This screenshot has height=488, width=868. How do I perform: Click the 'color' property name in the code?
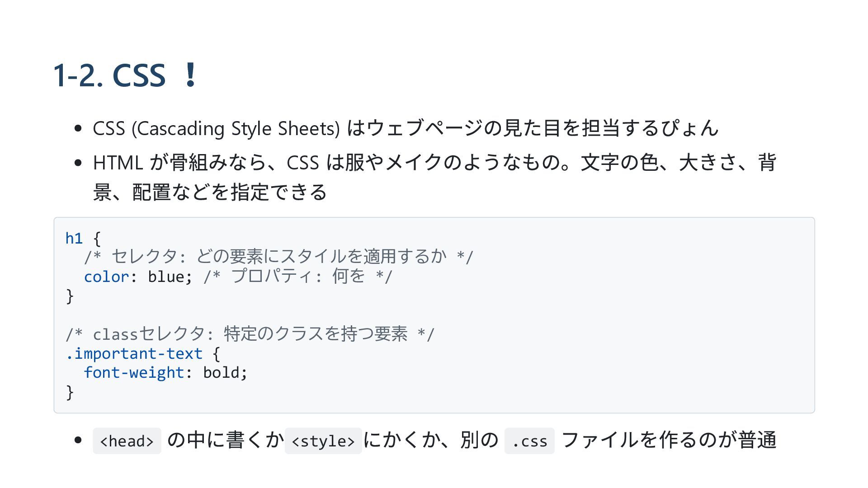106,277
